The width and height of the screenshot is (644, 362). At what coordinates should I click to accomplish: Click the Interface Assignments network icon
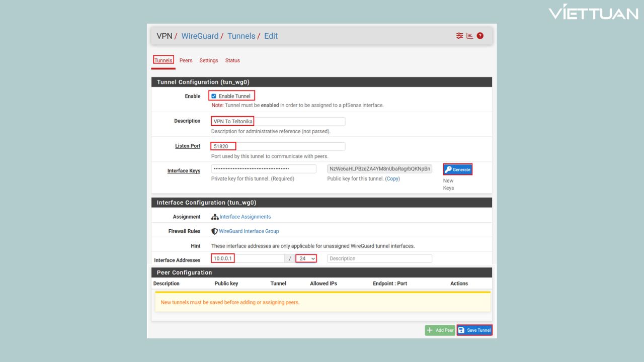pos(215,217)
